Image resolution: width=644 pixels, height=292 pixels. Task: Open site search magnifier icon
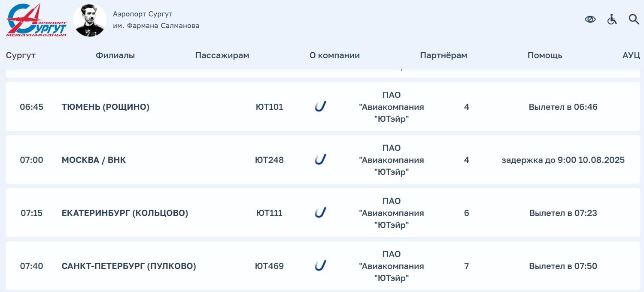coord(634,19)
